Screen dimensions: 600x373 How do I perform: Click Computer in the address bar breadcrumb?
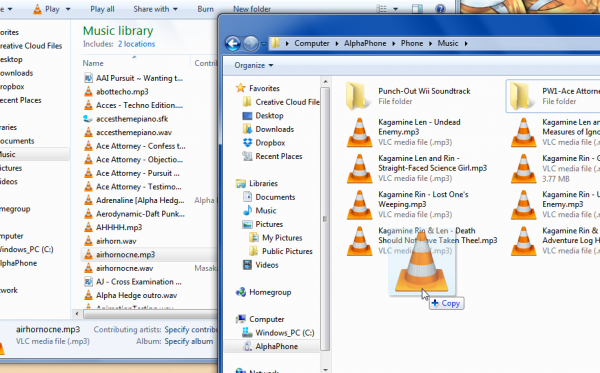[312, 44]
